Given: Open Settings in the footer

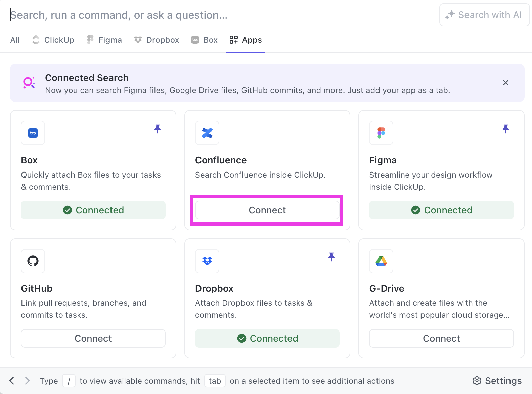Looking at the screenshot, I should click(x=497, y=381).
